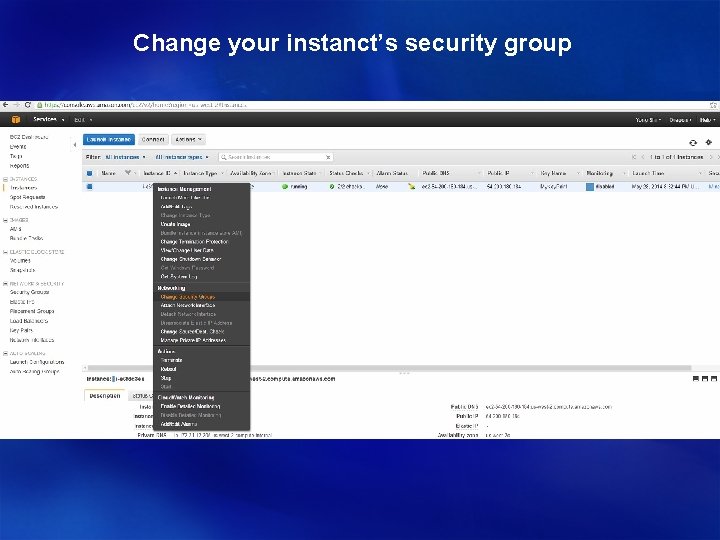
Task: Collapse the INSTANCES section in the sidebar
Action: tap(6, 179)
